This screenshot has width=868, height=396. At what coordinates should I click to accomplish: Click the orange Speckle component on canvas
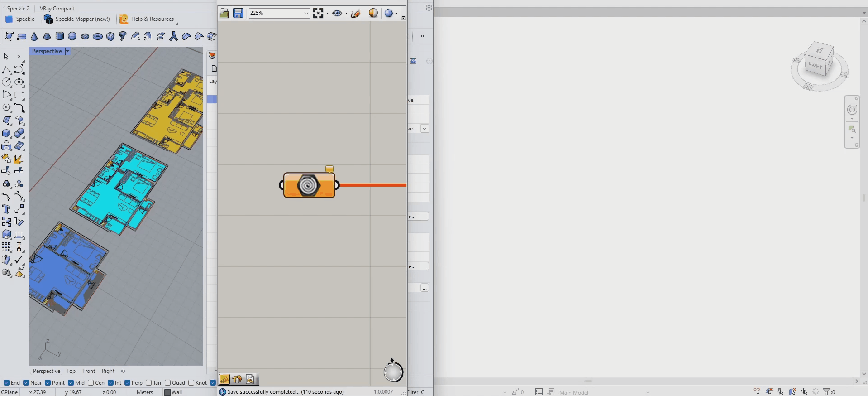tap(309, 185)
